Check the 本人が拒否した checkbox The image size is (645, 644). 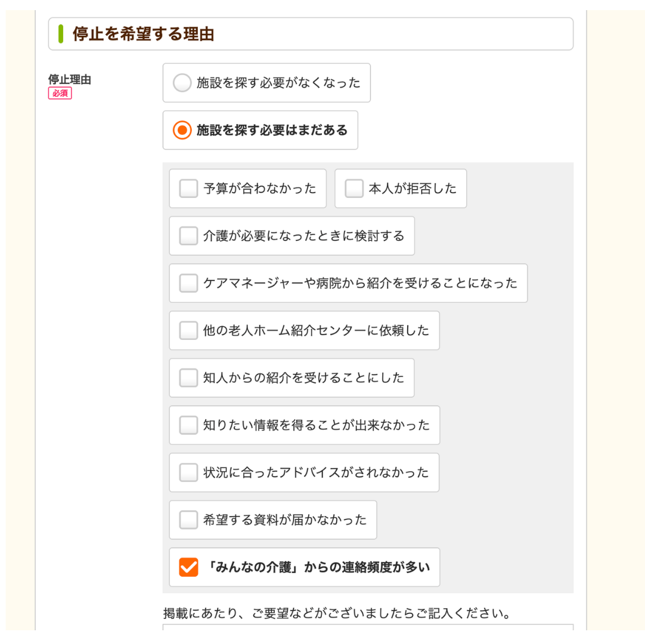click(354, 188)
